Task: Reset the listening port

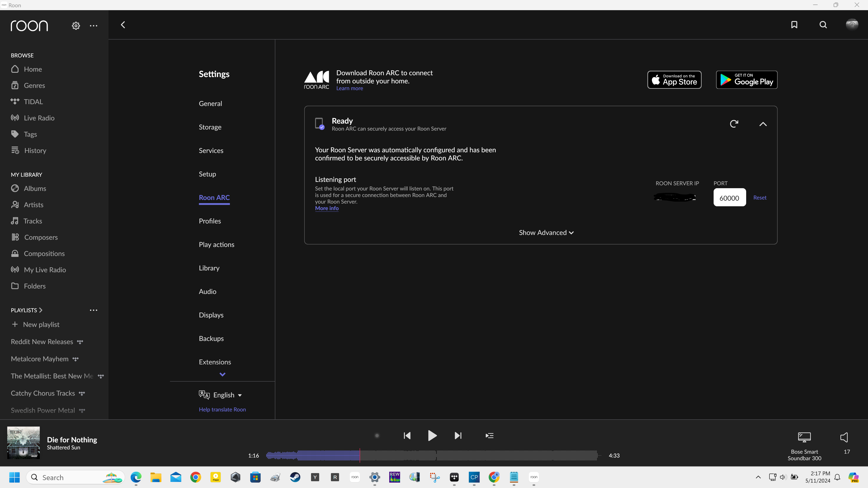Action: pos(759,198)
